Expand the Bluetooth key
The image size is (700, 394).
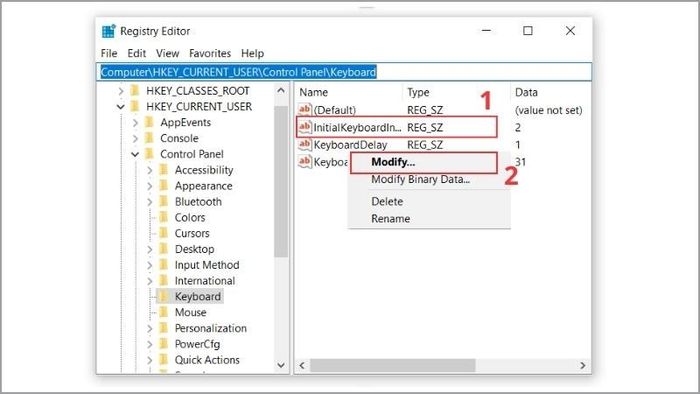(150, 202)
